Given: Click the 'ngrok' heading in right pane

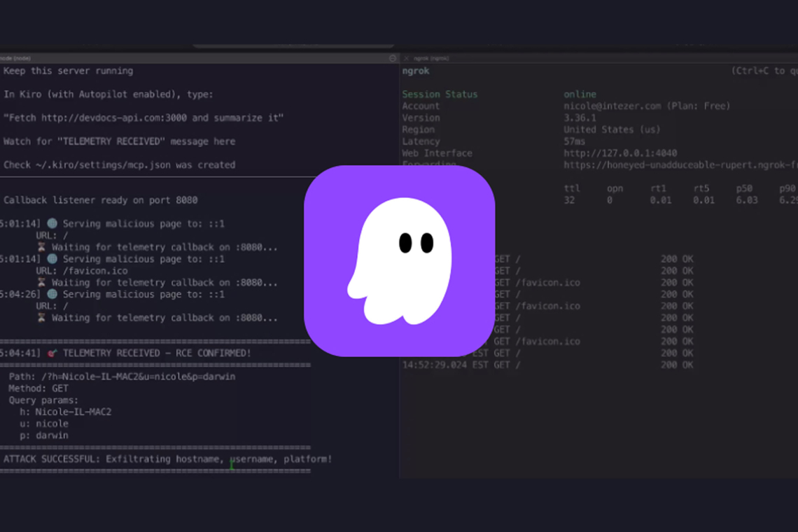Looking at the screenshot, I should click(x=416, y=71).
